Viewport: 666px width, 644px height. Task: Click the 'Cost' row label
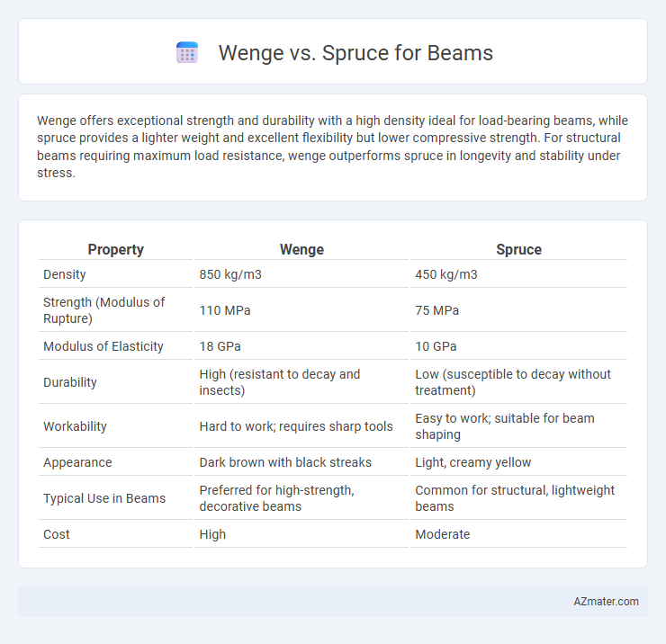[x=57, y=534]
